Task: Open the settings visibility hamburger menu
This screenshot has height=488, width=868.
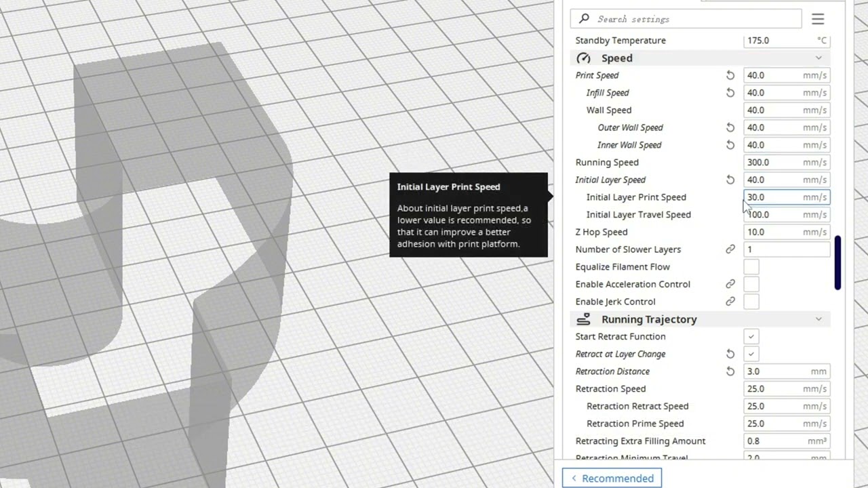Action: coord(818,19)
